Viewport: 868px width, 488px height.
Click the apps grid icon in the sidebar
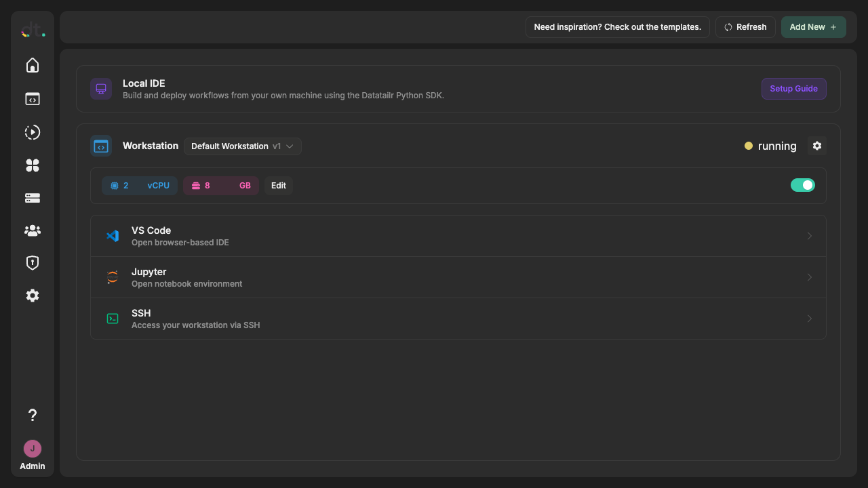tap(32, 165)
